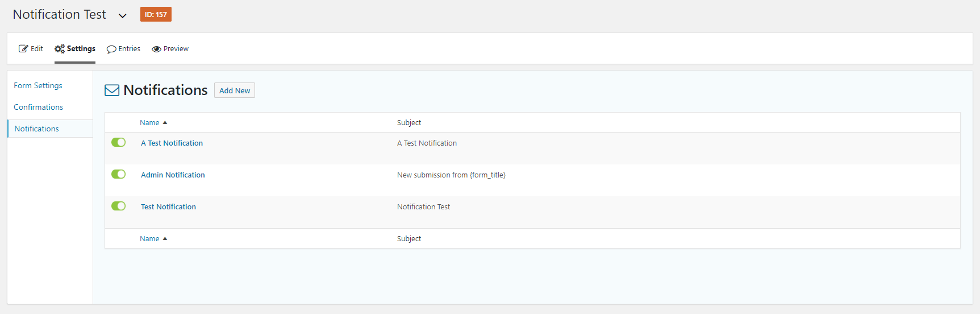
Task: Open the Admin Notification link
Action: pos(173,175)
